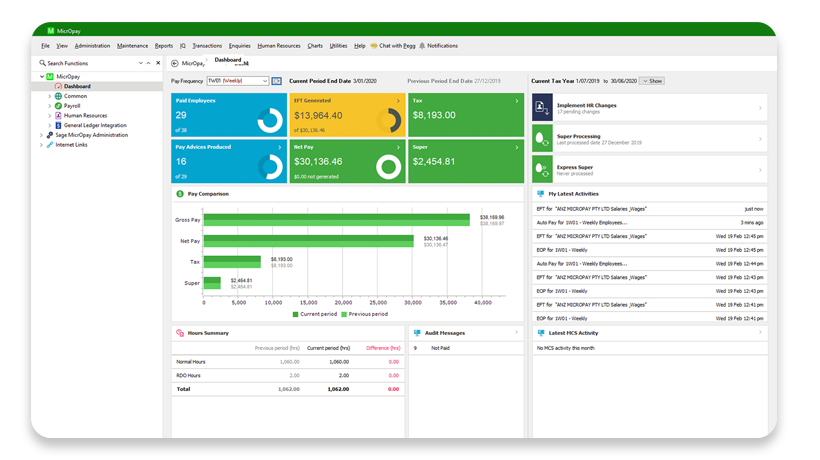This screenshot has height=460, width=820.
Task: Click the Net Pay ring chart
Action: tap(389, 167)
